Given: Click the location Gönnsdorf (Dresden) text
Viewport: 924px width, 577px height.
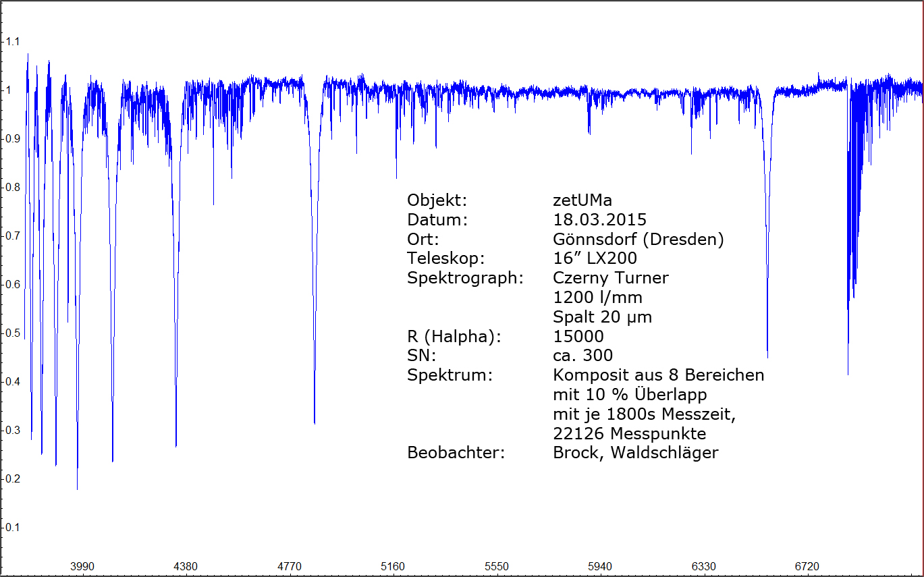Looking at the screenshot, I should [638, 240].
